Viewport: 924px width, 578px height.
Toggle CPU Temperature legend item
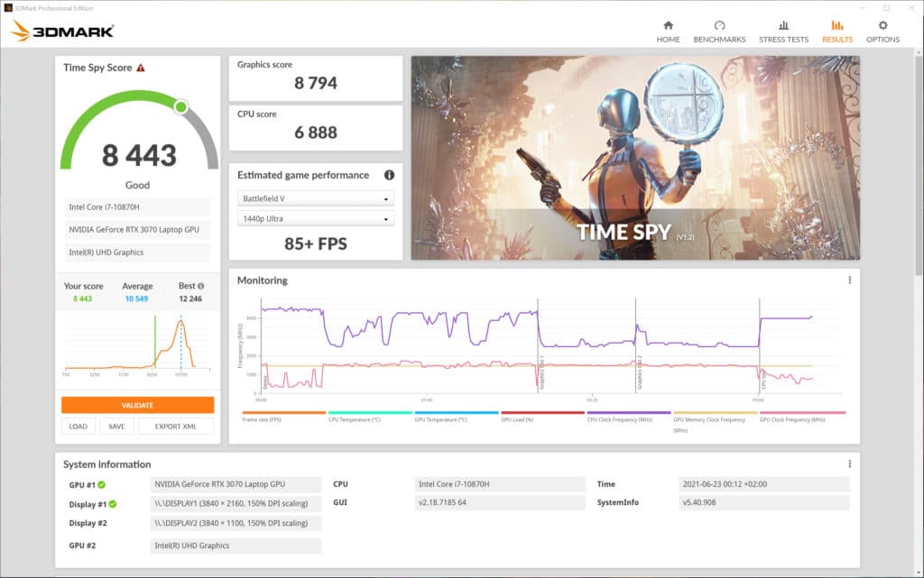click(369, 417)
